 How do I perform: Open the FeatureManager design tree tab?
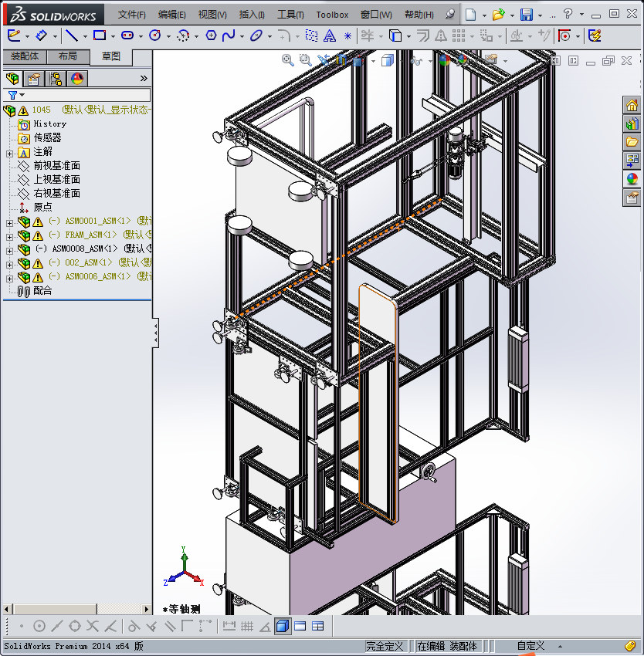tap(13, 78)
